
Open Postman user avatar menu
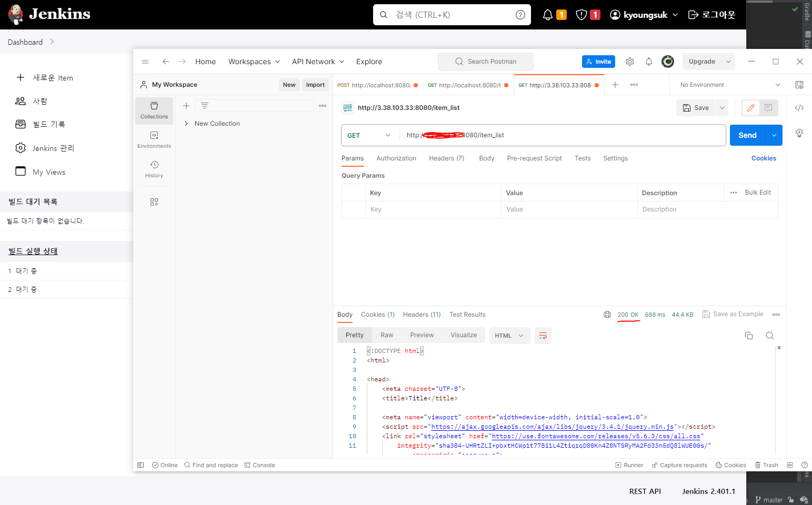pos(668,62)
